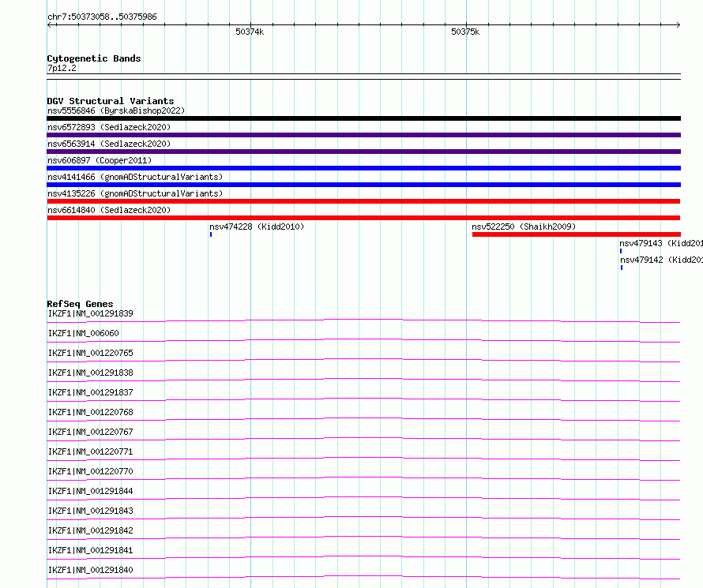
Task: Select the nsv6614840 (Sedlazeck2020) label
Action: point(109,210)
